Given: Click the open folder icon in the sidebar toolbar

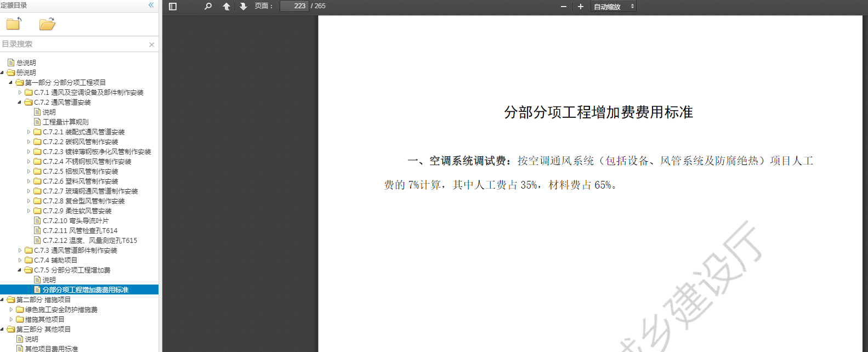Looking at the screenshot, I should point(47,24).
